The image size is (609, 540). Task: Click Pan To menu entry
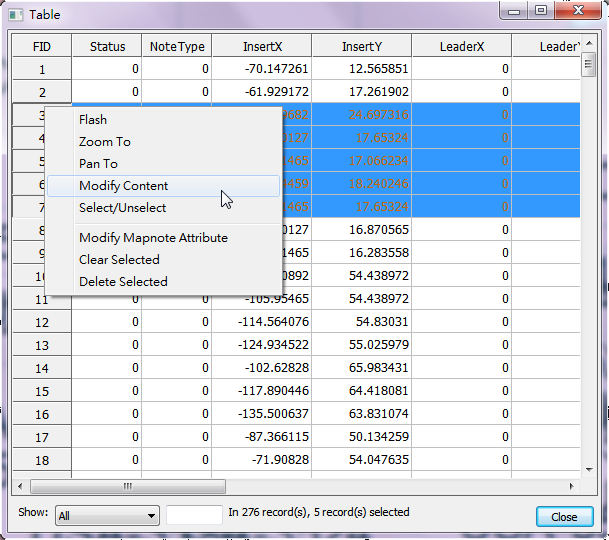point(98,164)
